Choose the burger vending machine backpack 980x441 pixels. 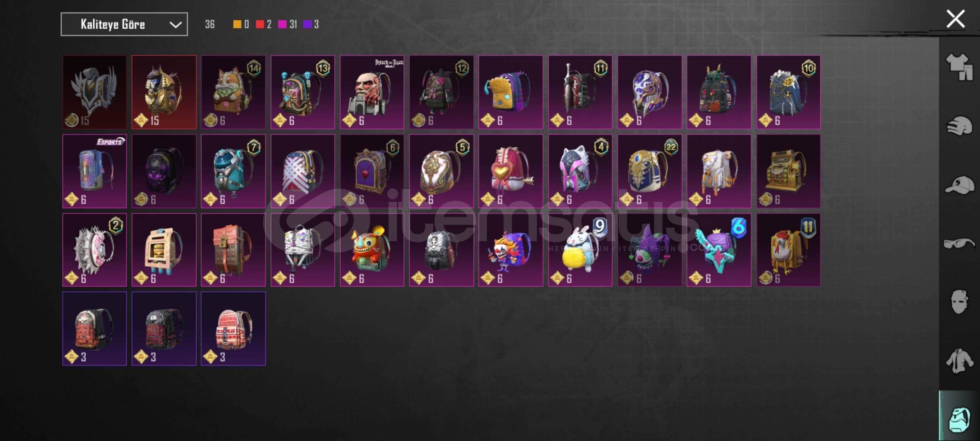tap(164, 250)
